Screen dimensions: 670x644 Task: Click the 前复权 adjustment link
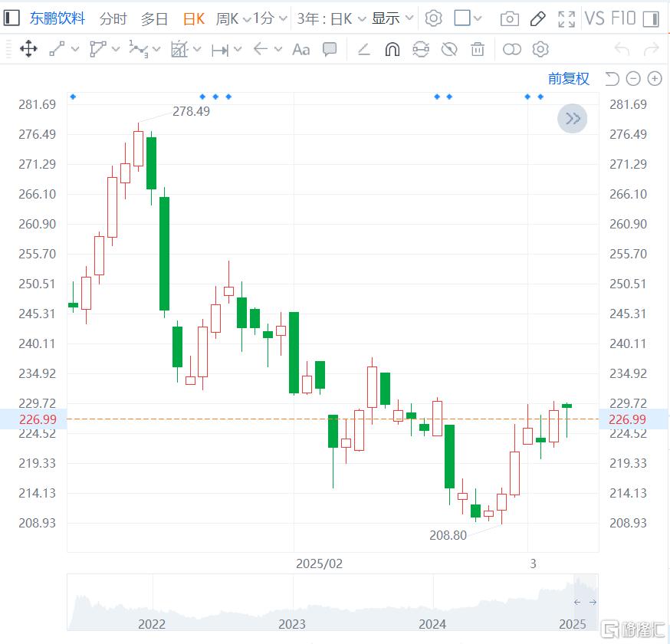pos(569,78)
